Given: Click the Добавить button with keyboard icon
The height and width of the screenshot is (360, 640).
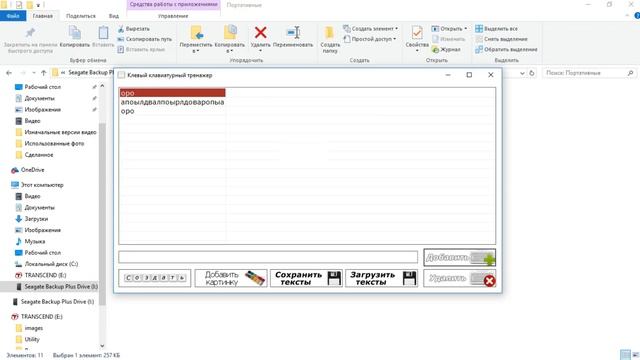Looking at the screenshot, I should [460, 258].
